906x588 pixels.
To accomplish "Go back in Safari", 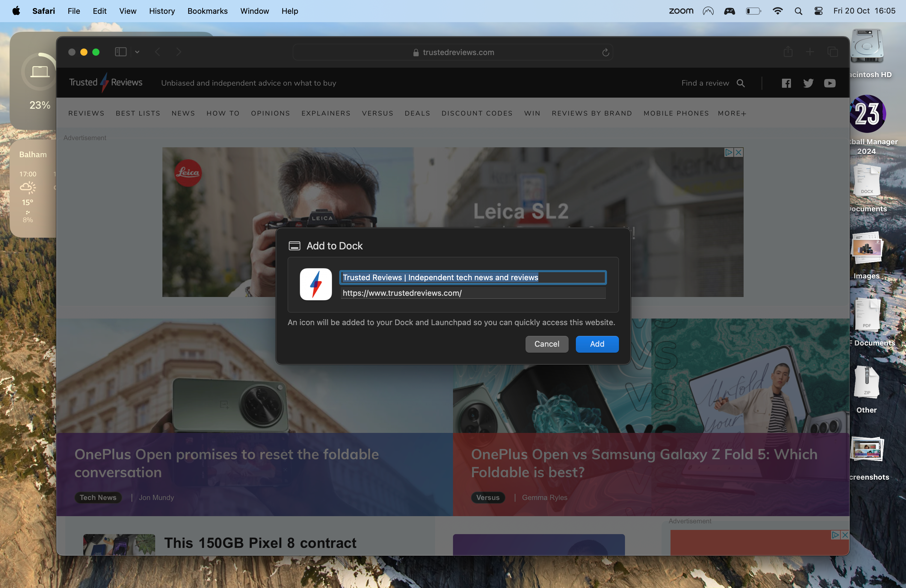I will point(158,52).
